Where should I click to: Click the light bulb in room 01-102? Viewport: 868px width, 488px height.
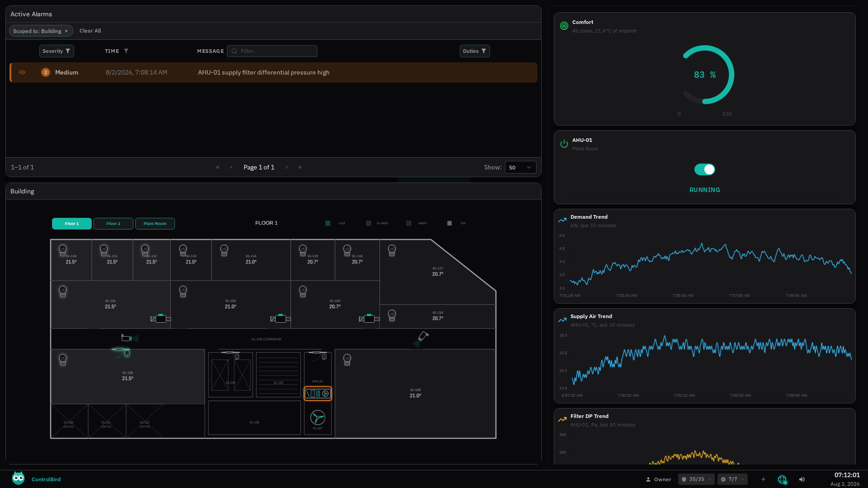[x=183, y=291]
